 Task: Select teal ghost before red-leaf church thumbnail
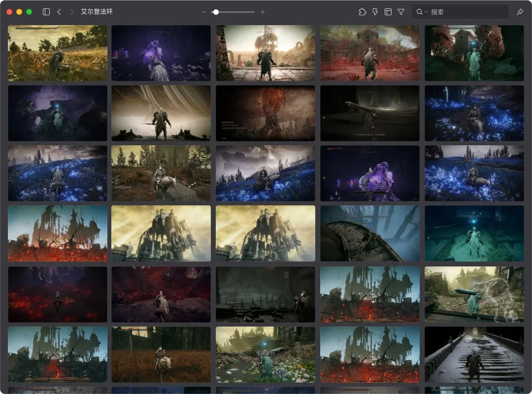coord(474,53)
